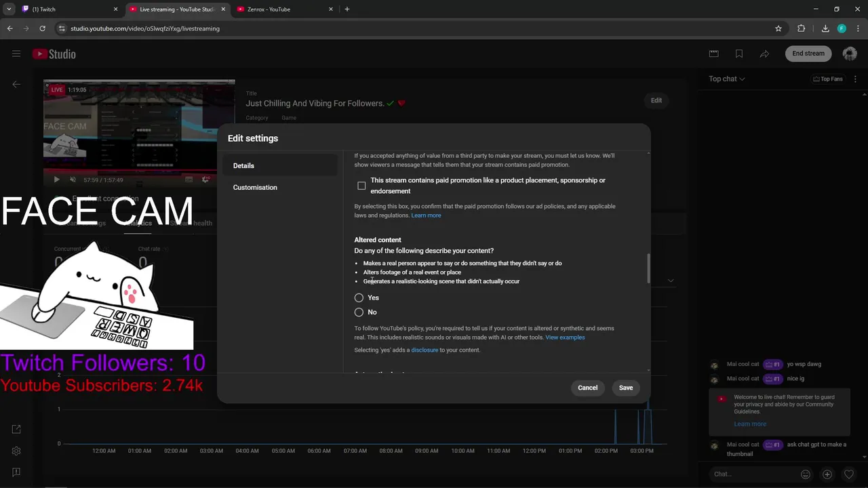Select the Live streaming - YouTube Studio tab
Viewport: 868px width, 488px height.
point(176,9)
